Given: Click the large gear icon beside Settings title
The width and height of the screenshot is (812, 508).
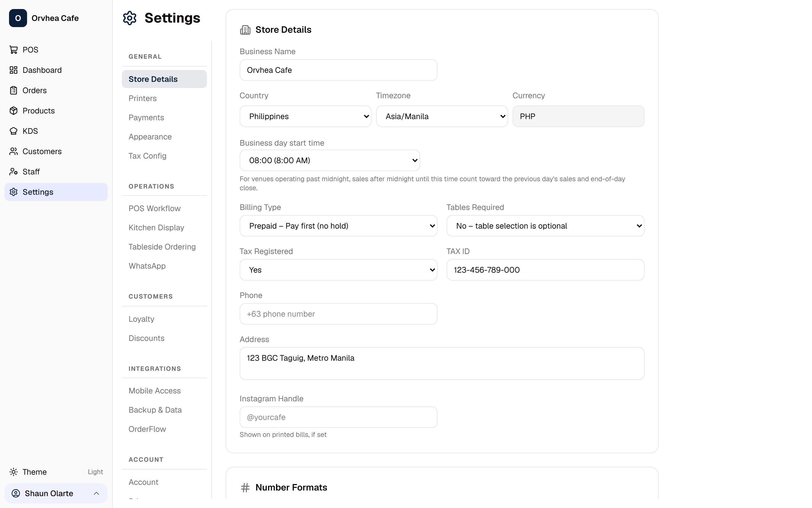Looking at the screenshot, I should point(129,18).
